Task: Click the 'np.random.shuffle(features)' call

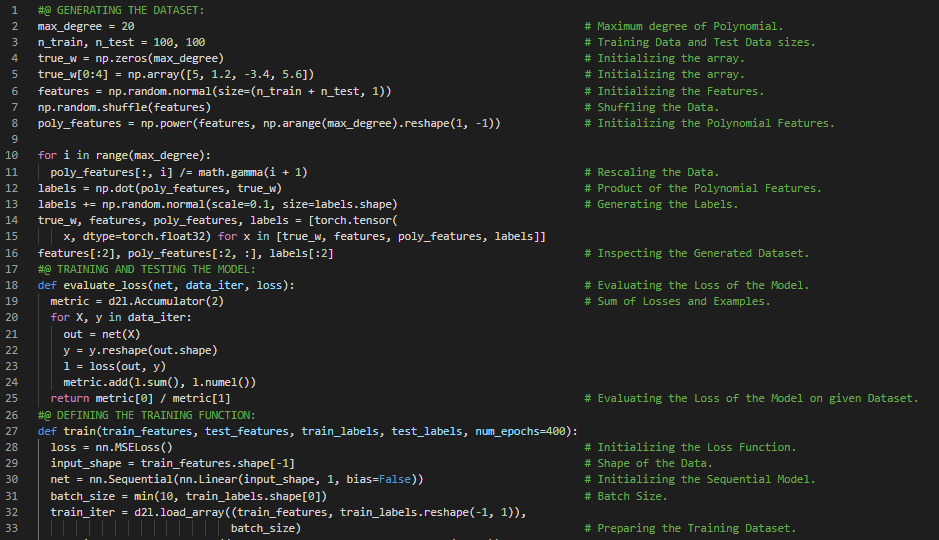Action: point(124,107)
